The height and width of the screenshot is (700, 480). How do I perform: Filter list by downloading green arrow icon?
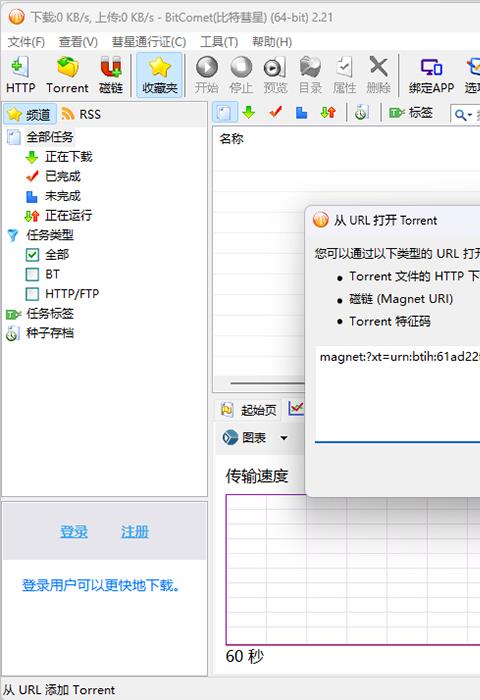click(x=248, y=112)
